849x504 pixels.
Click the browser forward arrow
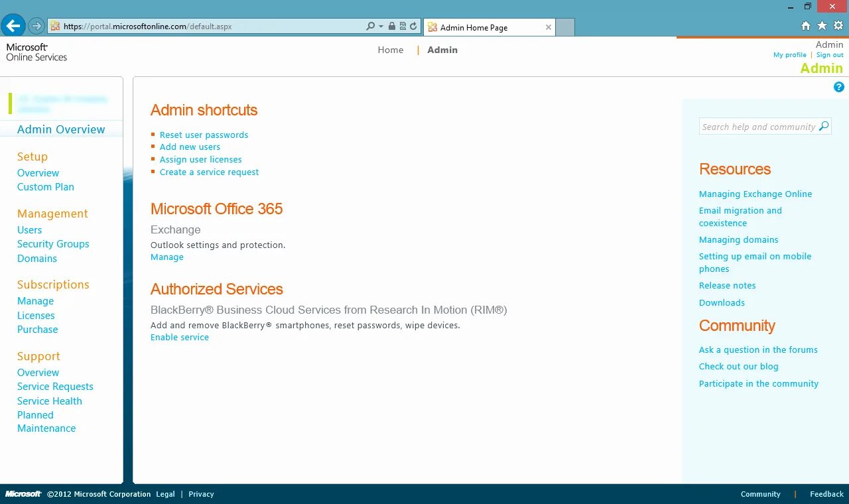click(x=36, y=27)
